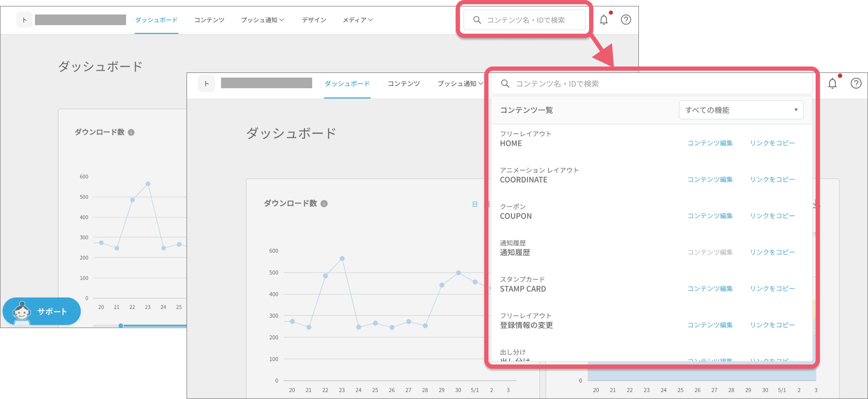Click コンテンツ編集 for COUPON
868x399 pixels.
tap(710, 216)
